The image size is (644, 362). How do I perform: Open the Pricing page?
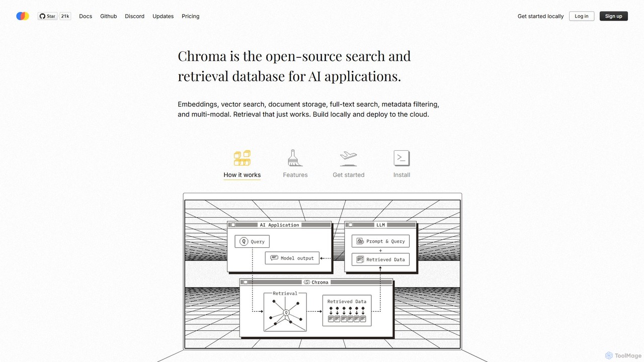(191, 16)
